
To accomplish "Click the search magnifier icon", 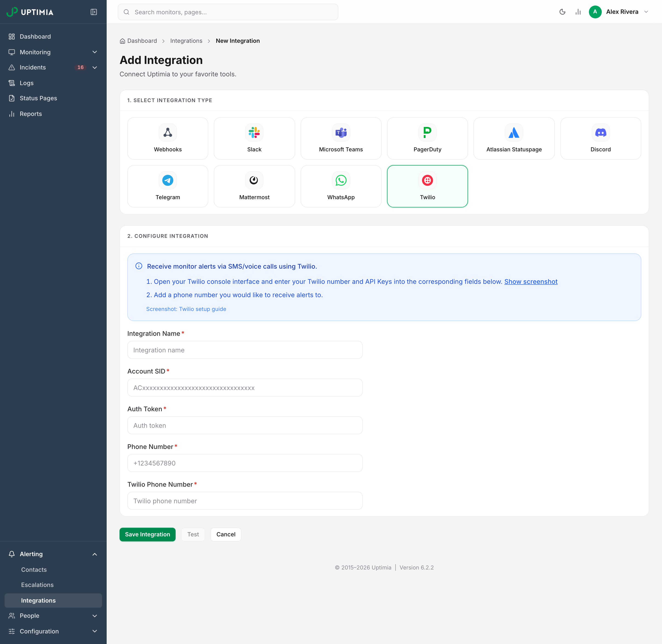I will pos(126,12).
